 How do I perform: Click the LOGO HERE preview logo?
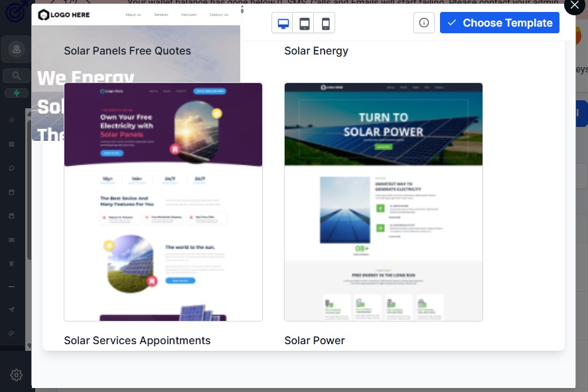click(64, 15)
